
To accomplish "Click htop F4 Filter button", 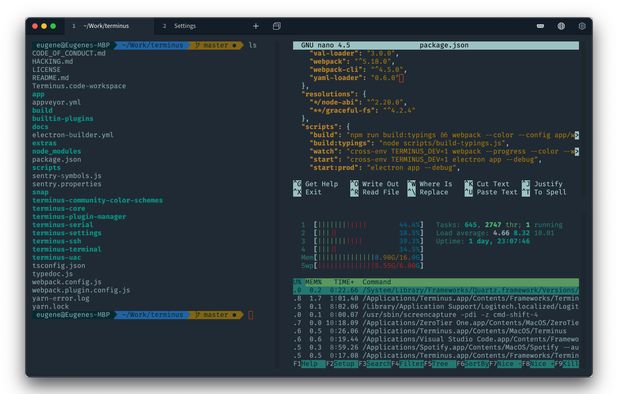I will (407, 364).
